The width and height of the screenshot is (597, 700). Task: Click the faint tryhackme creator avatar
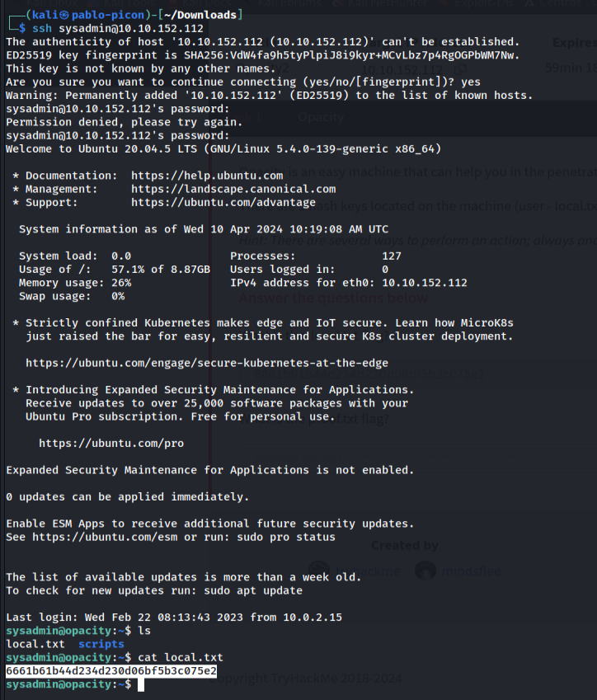point(318,571)
